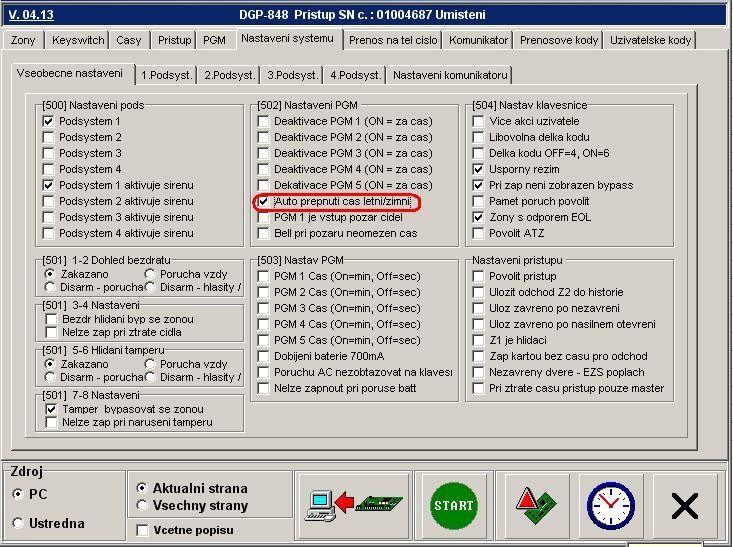Toggle Tamper bypasovat se zonou
The width and height of the screenshot is (733, 547).
pos(50,409)
